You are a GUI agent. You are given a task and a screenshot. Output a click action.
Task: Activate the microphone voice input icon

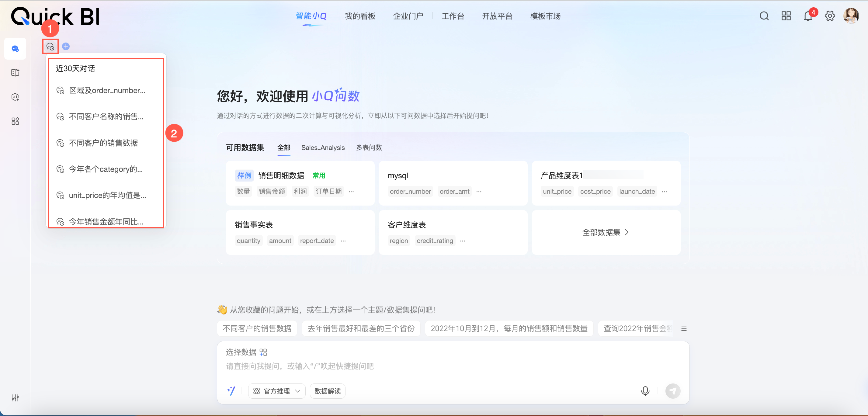pyautogui.click(x=645, y=391)
